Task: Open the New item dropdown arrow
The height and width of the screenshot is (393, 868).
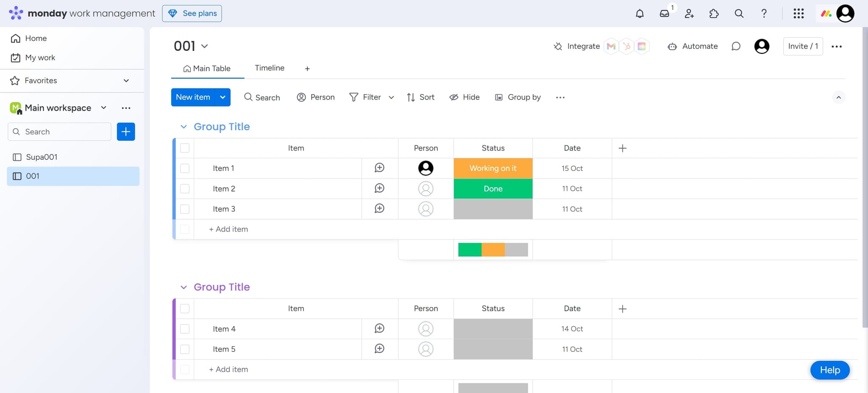Action: [223, 97]
